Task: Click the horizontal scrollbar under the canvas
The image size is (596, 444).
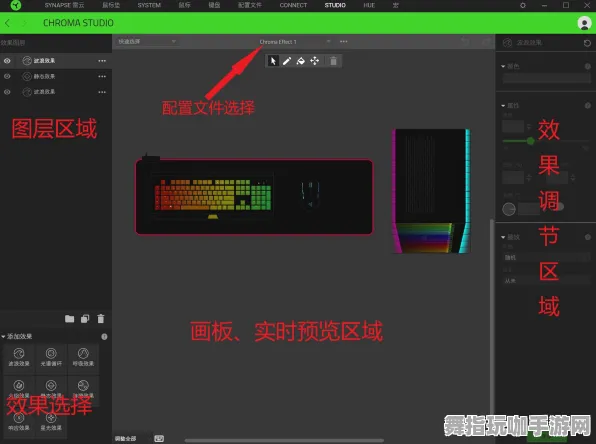Action: [x=284, y=441]
